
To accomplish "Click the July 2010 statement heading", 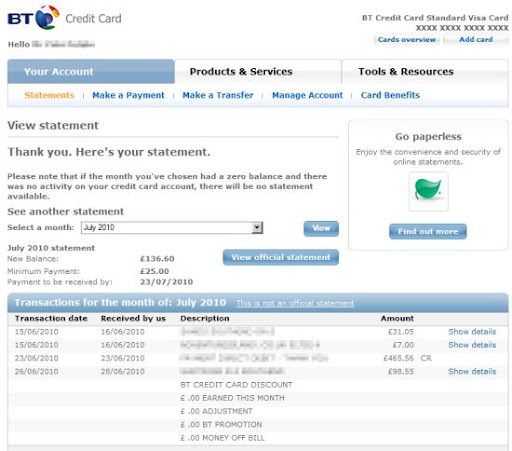I will point(51,248).
